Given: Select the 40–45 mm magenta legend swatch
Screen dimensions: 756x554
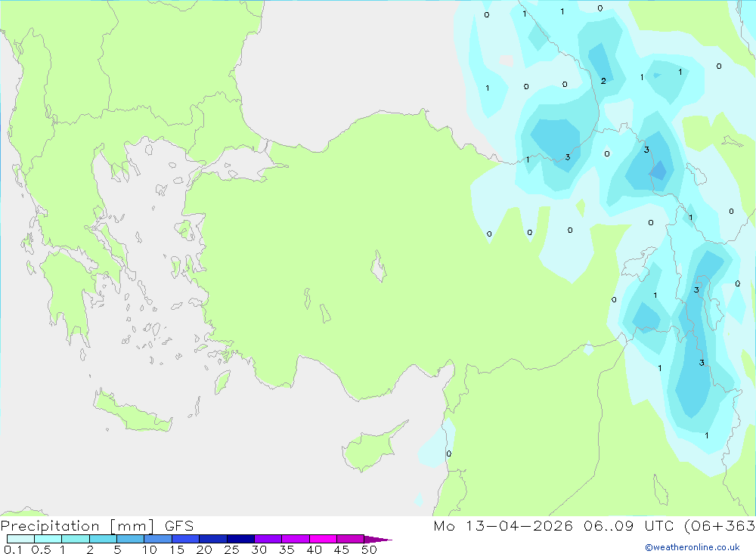Looking at the screenshot, I should click(323, 539).
